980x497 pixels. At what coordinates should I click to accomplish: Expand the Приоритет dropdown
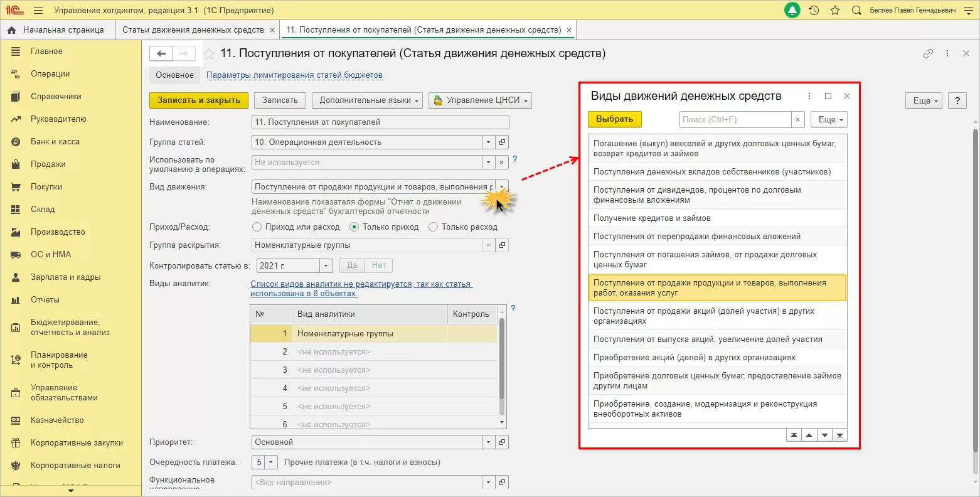(489, 442)
